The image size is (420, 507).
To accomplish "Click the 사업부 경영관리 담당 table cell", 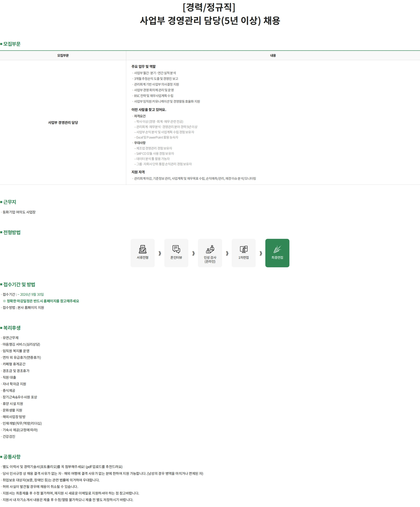I will (63, 122).
